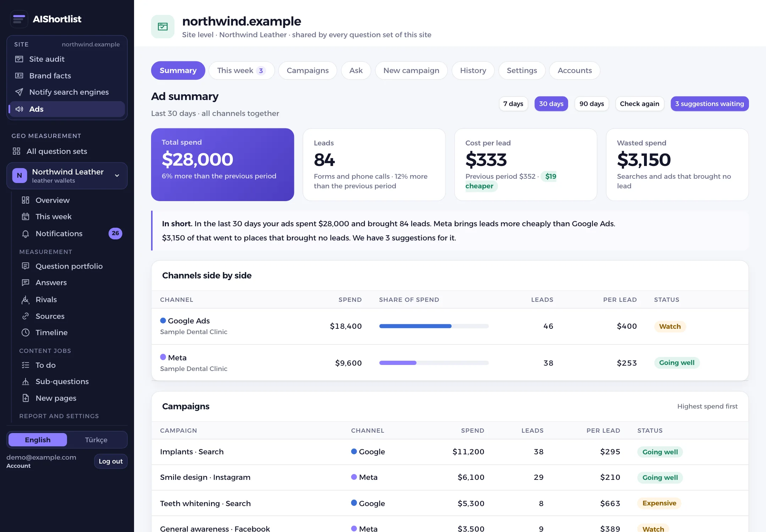Screen dimensions: 766x532
Task: Open Brand facts in the sidebar
Action: 67,76
